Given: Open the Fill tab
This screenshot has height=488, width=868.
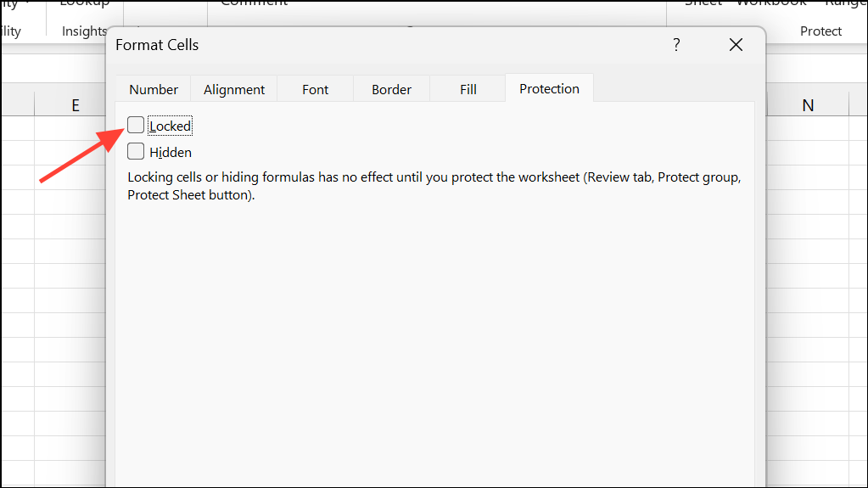Looking at the screenshot, I should [468, 89].
